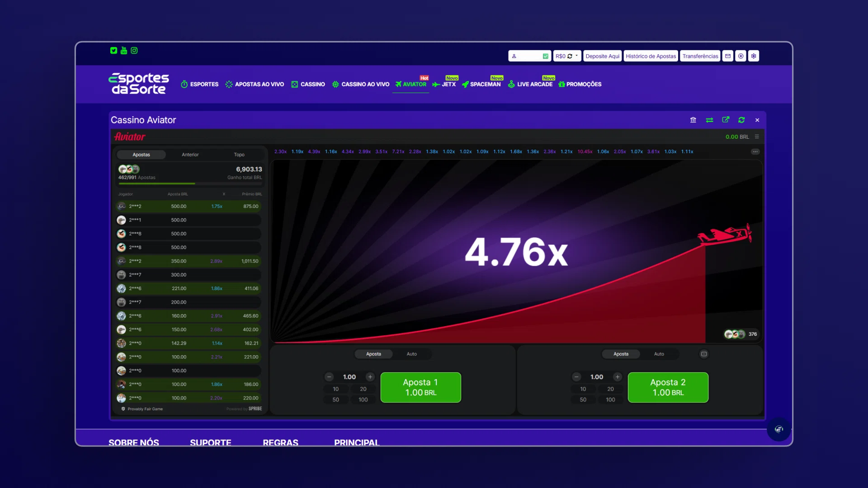
Task: Switch to the Apostas tab in bets panel
Action: point(141,155)
